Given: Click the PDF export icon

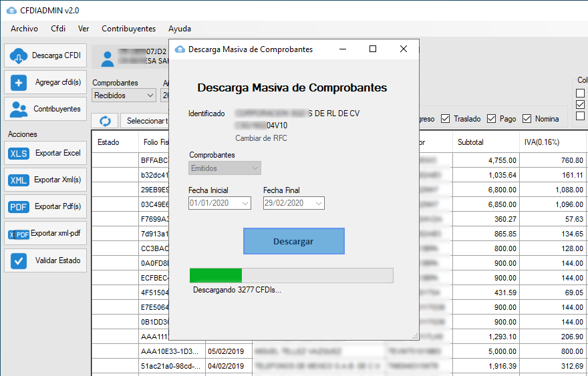Looking at the screenshot, I should (x=18, y=206).
